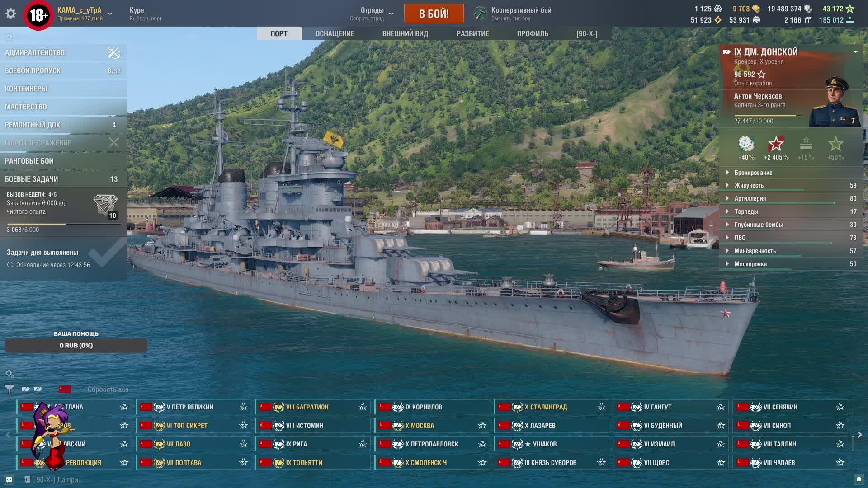This screenshot has width=868, height=488.
Task: Click the red star +2 405% bonus icon
Action: pyautogui.click(x=776, y=144)
